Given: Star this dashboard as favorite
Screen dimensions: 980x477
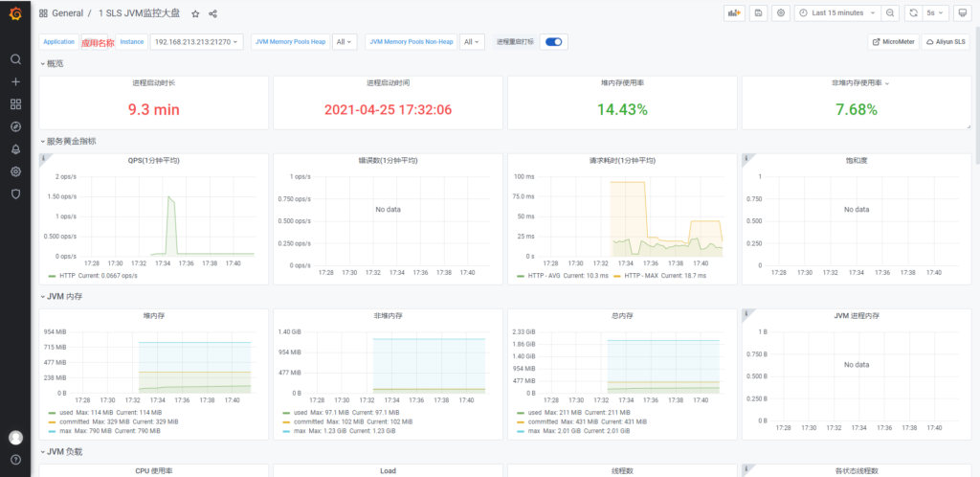Looking at the screenshot, I should (x=195, y=14).
